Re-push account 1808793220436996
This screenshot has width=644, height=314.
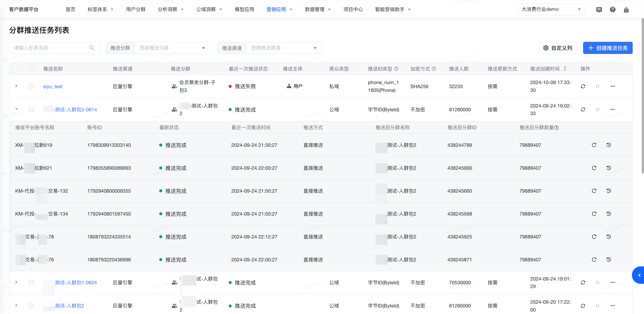click(594, 260)
